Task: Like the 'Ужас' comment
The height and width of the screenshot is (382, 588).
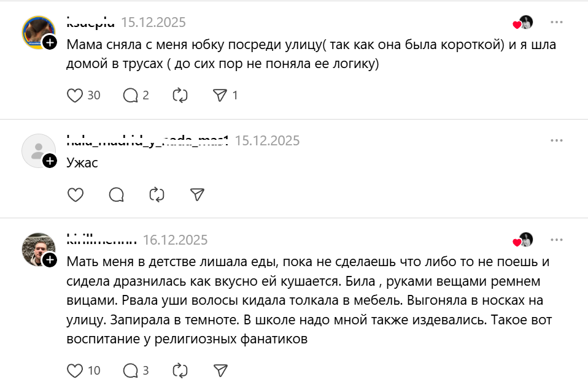Action: 75,194
